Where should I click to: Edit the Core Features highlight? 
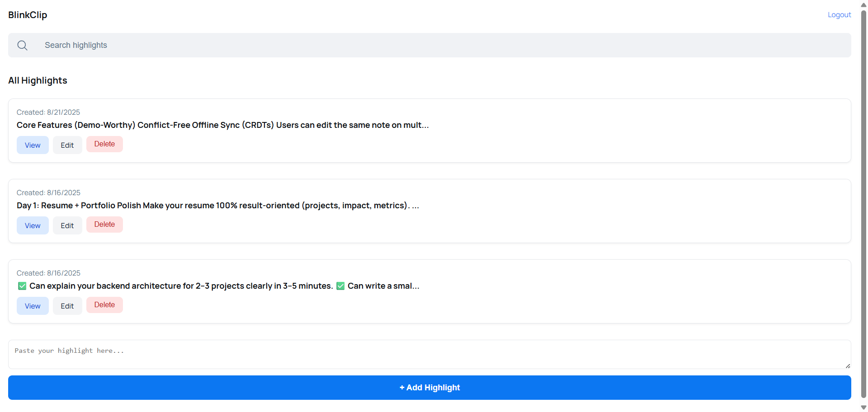click(x=67, y=145)
